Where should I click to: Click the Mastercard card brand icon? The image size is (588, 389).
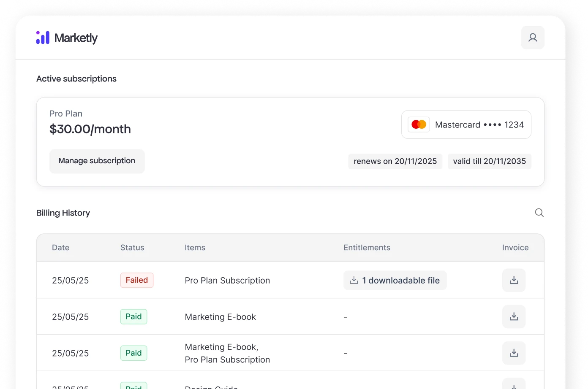[x=419, y=124]
